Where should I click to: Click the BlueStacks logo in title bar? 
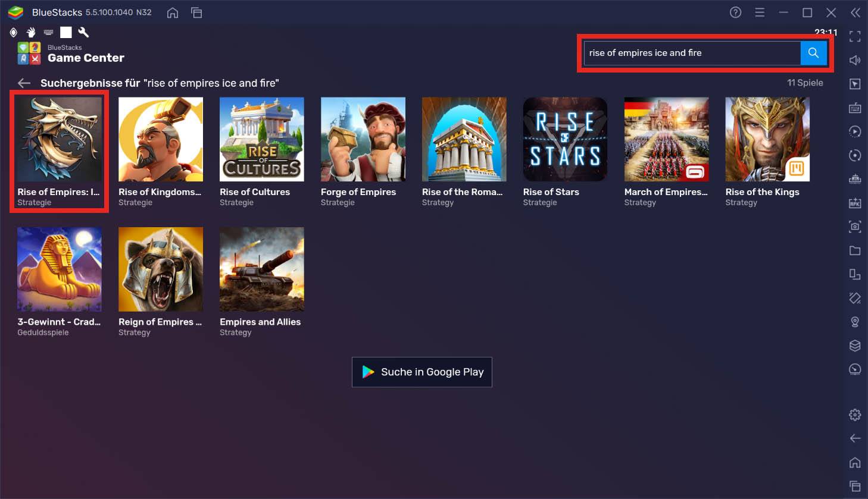(x=15, y=12)
